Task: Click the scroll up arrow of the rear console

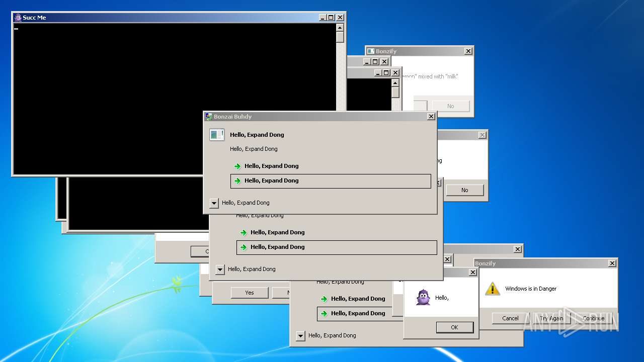Action: point(395,83)
